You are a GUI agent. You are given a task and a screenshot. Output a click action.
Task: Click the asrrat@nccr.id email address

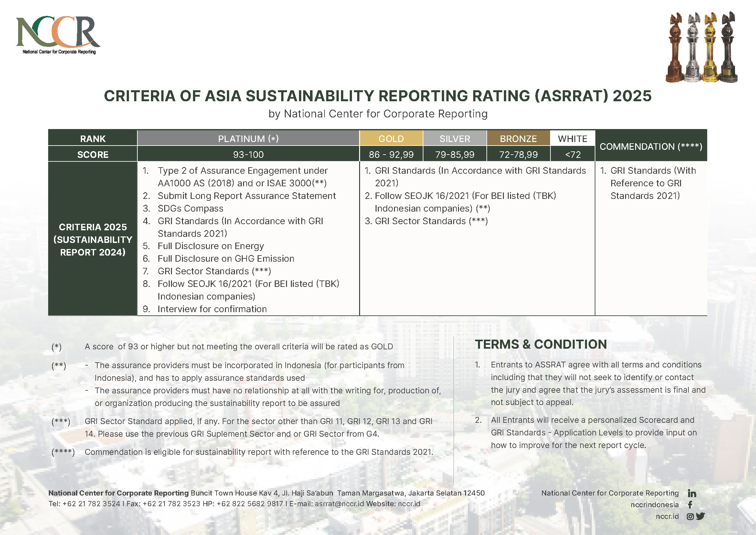coord(339,504)
